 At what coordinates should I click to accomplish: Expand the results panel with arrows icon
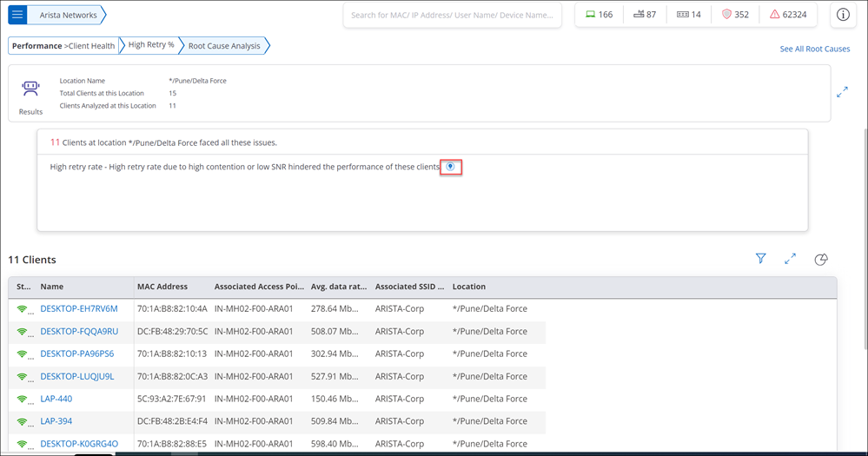[x=842, y=92]
